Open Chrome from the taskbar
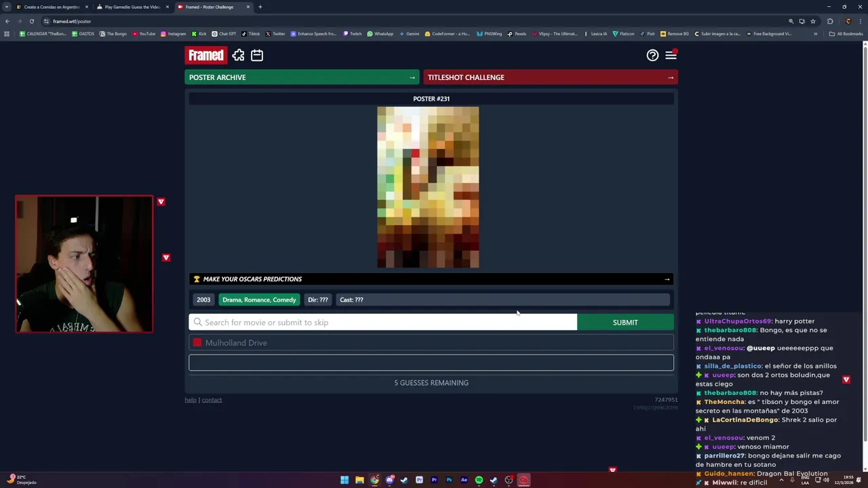 (374, 480)
